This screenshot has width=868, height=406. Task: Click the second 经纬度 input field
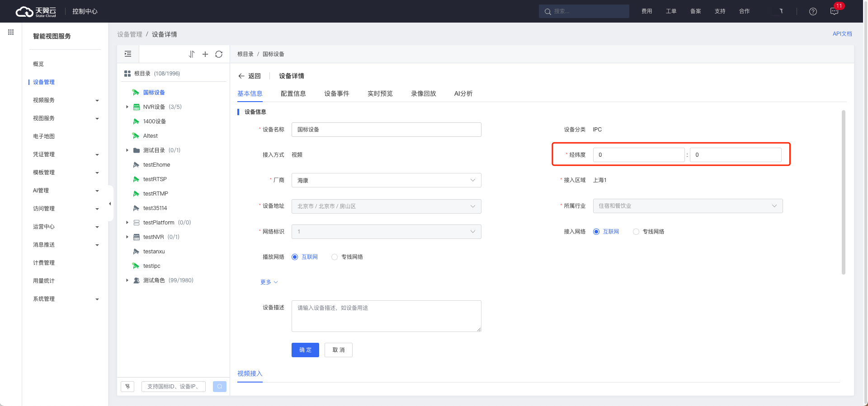pyautogui.click(x=736, y=155)
